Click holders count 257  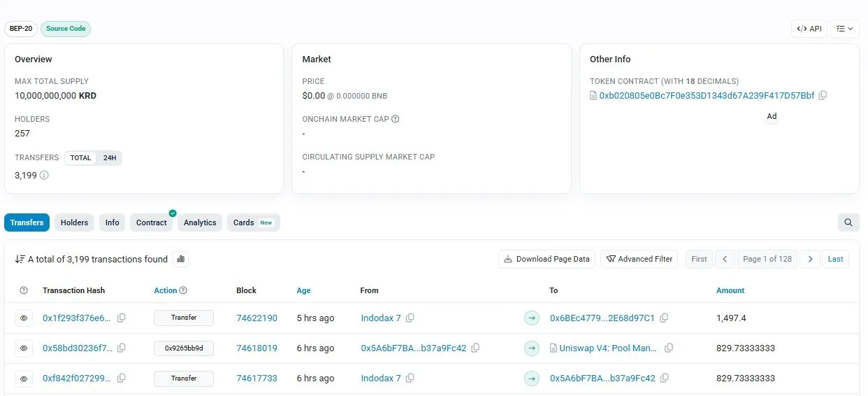[x=22, y=133]
